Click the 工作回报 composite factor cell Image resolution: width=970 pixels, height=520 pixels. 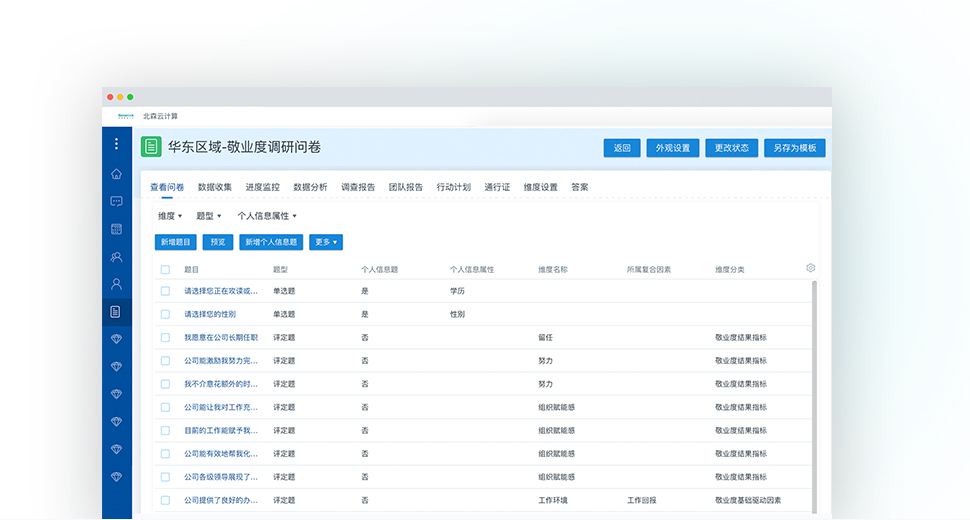coord(642,500)
